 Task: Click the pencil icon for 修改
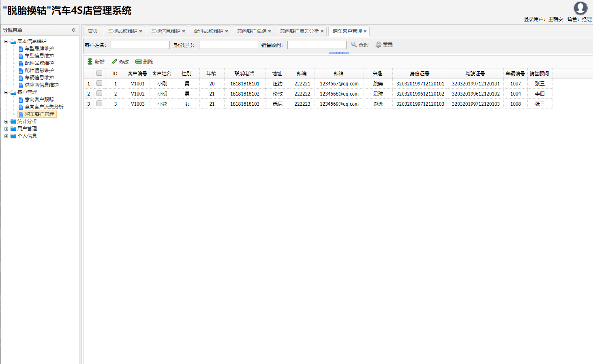114,62
